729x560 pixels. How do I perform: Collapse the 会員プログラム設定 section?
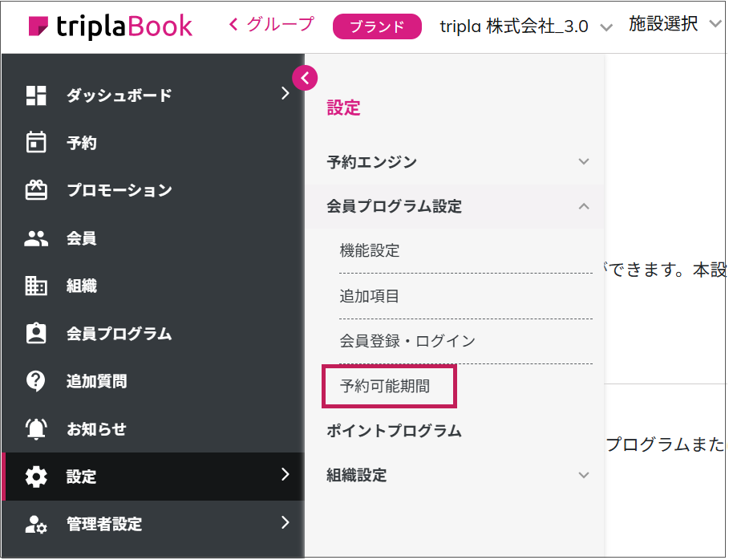point(454,206)
